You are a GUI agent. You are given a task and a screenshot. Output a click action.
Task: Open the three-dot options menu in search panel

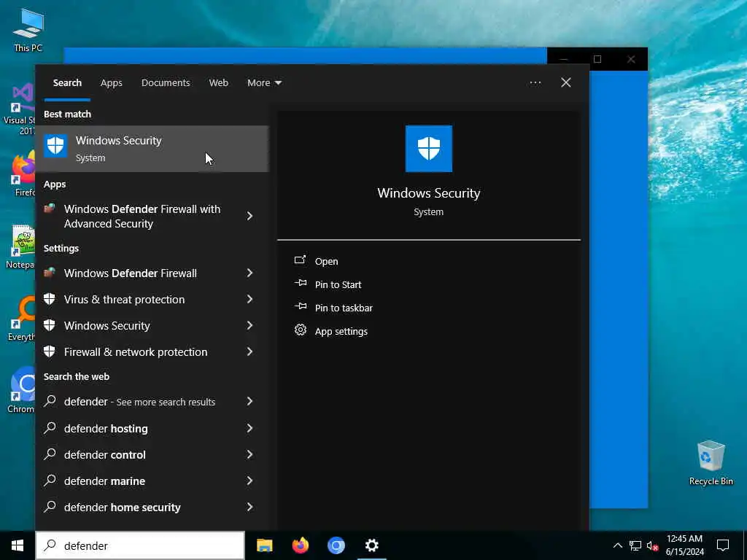(x=535, y=83)
